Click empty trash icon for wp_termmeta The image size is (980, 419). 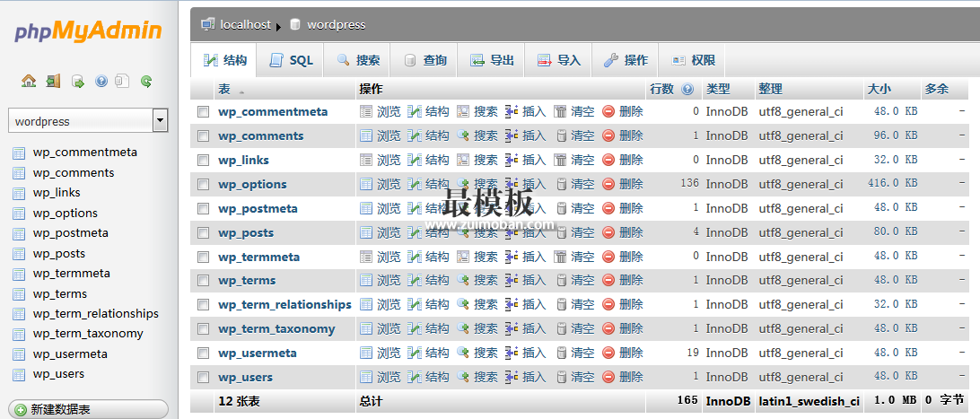(x=561, y=257)
